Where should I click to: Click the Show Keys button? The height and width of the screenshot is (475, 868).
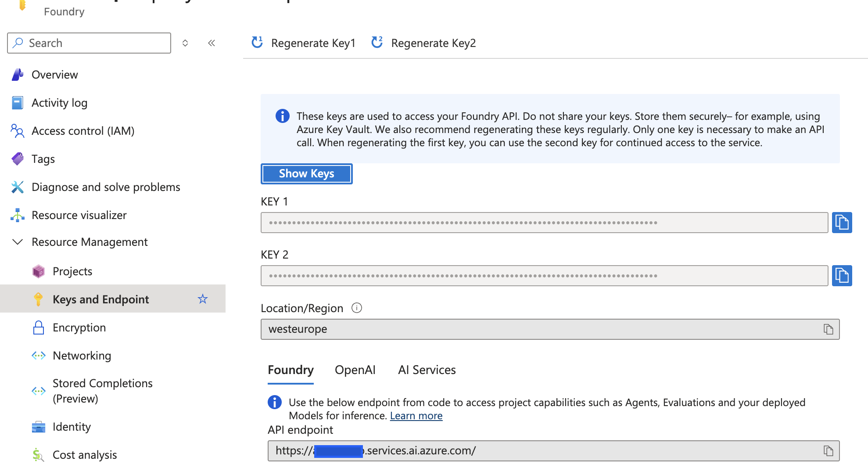[306, 173]
